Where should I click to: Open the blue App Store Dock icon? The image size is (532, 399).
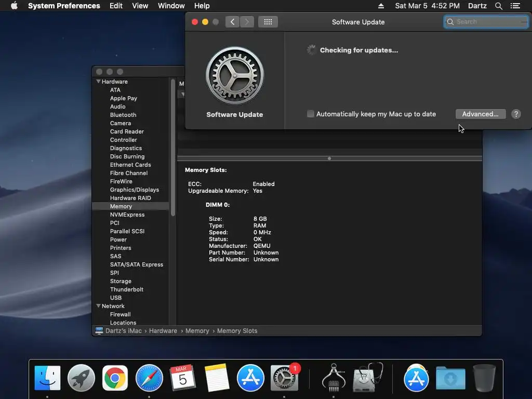pyautogui.click(x=250, y=378)
